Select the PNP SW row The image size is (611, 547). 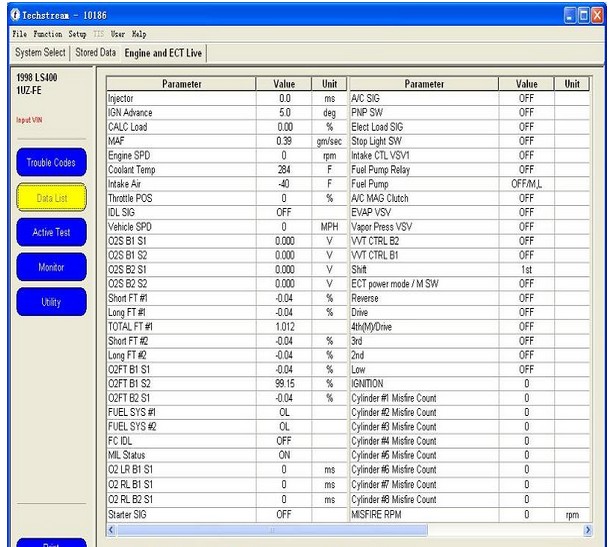point(469,113)
